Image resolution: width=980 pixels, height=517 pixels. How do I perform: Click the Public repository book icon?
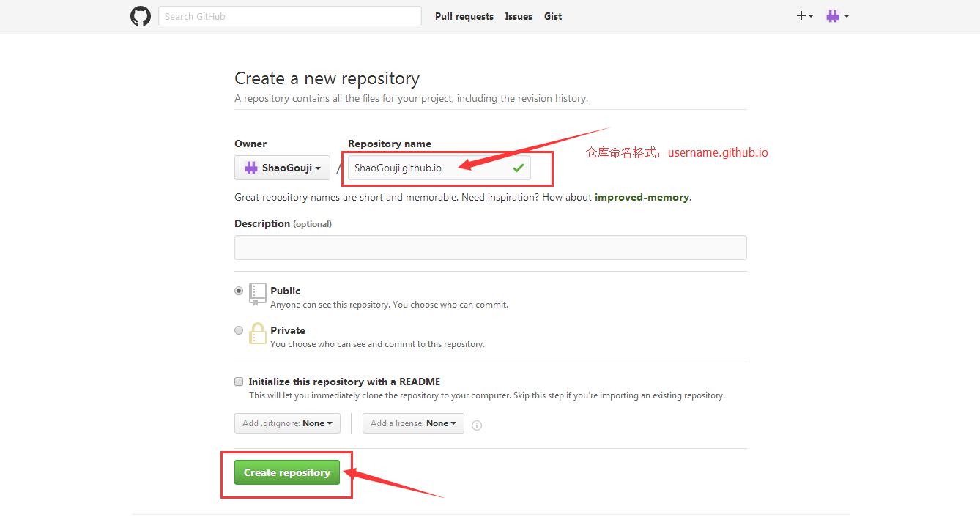pyautogui.click(x=257, y=294)
